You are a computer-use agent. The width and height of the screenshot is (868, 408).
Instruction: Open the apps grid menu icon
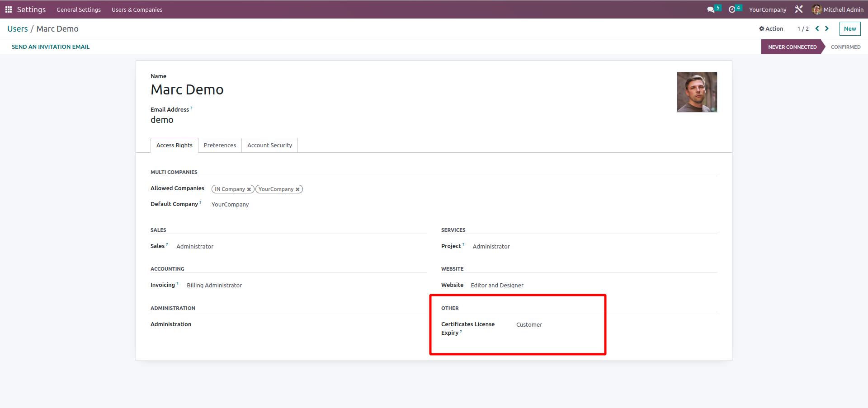tap(8, 9)
